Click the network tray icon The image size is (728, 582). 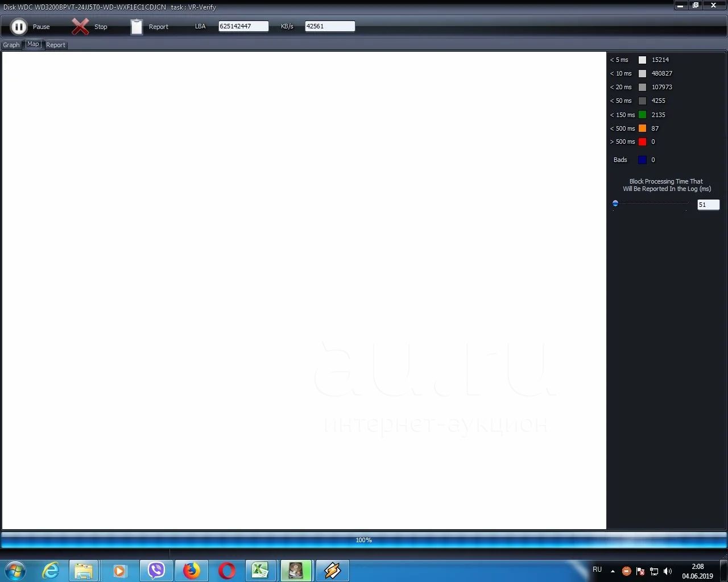654,571
